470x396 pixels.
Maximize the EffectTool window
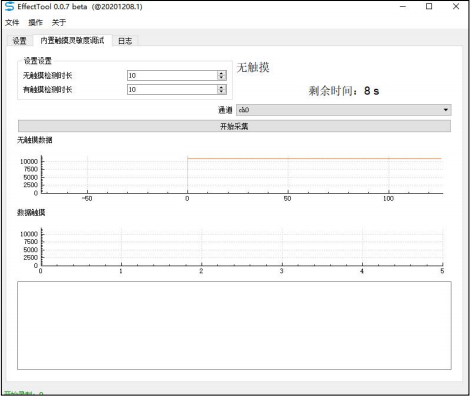429,6
